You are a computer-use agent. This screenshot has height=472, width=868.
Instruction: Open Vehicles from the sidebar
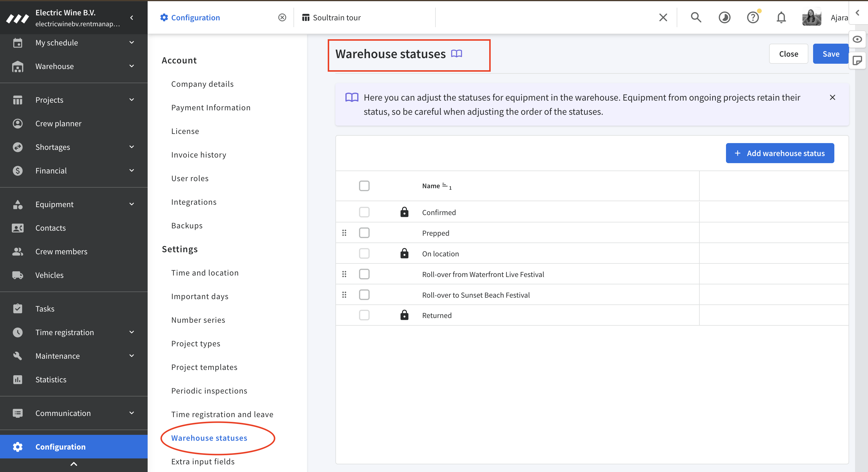(49, 275)
